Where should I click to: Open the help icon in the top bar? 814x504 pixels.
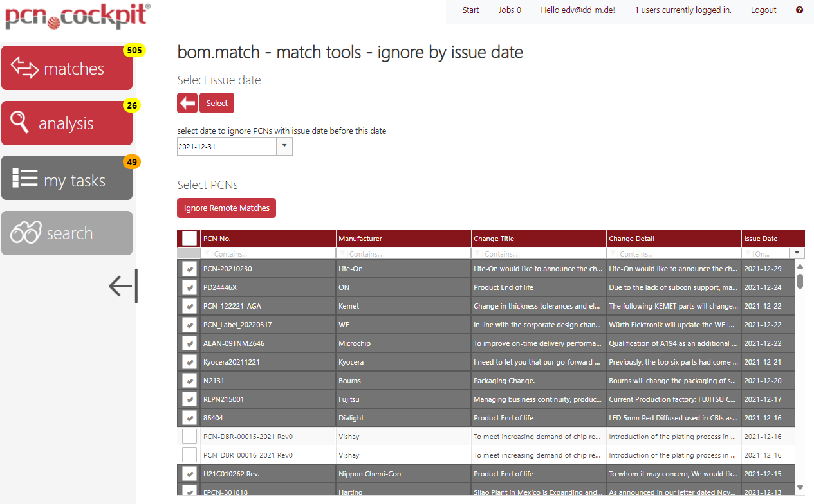click(x=799, y=10)
